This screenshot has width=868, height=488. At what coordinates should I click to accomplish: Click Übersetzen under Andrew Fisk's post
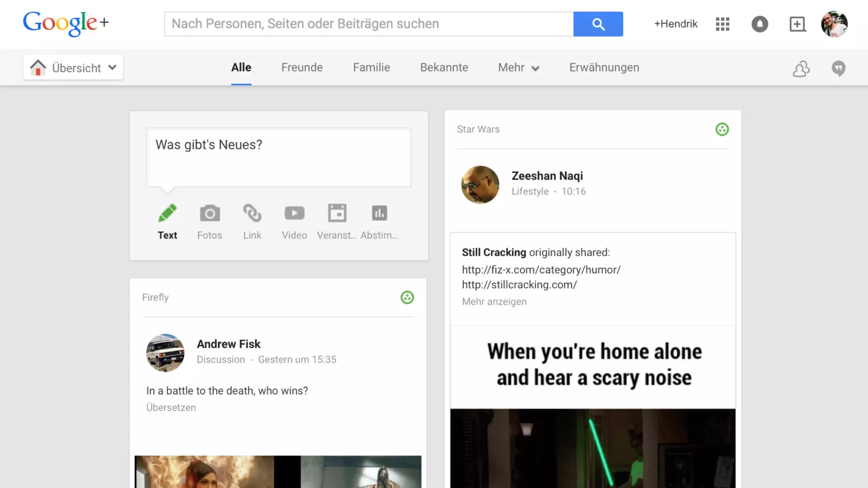coord(171,408)
